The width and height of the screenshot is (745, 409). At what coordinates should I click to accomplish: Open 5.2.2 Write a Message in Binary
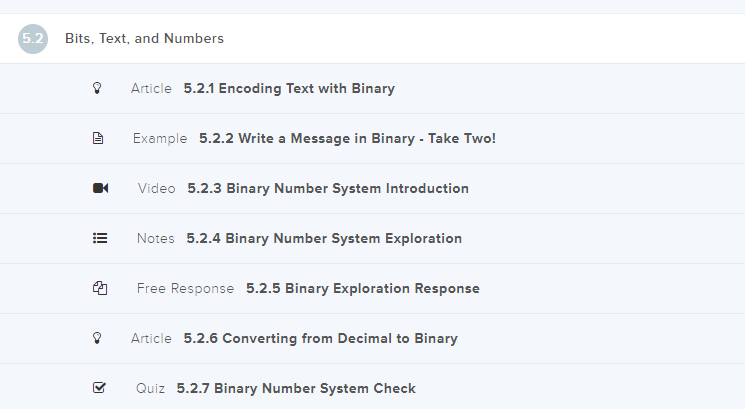[347, 138]
